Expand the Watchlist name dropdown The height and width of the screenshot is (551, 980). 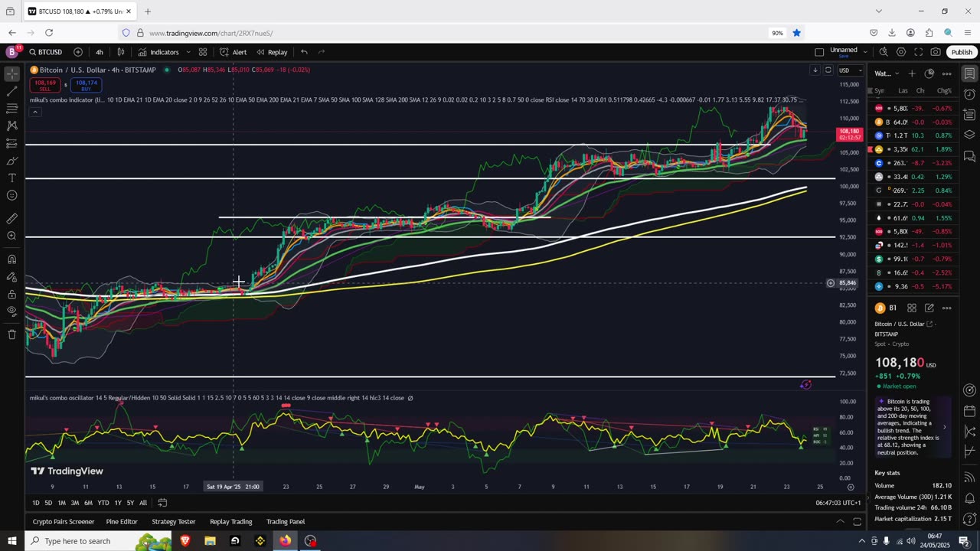point(887,73)
